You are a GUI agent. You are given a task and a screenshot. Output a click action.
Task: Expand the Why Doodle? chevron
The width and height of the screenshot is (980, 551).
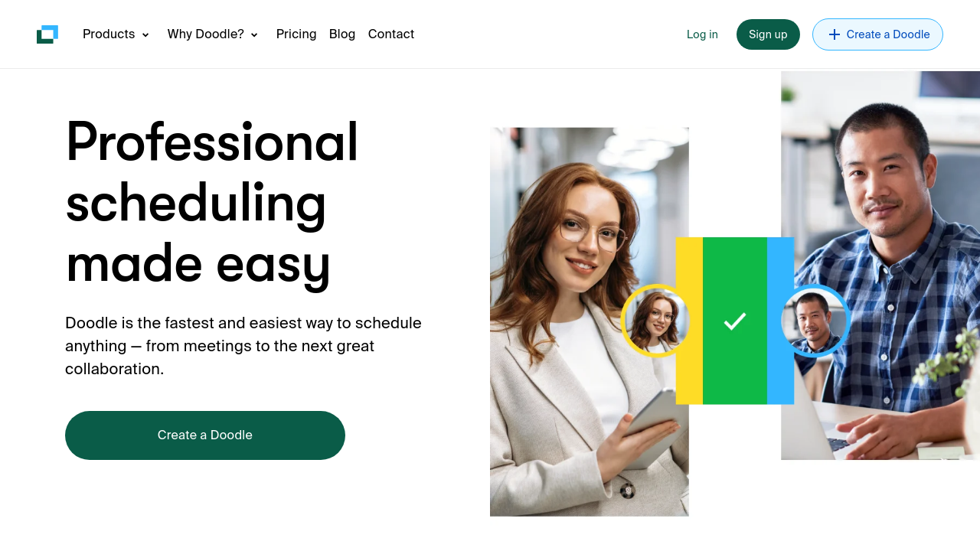tap(254, 35)
